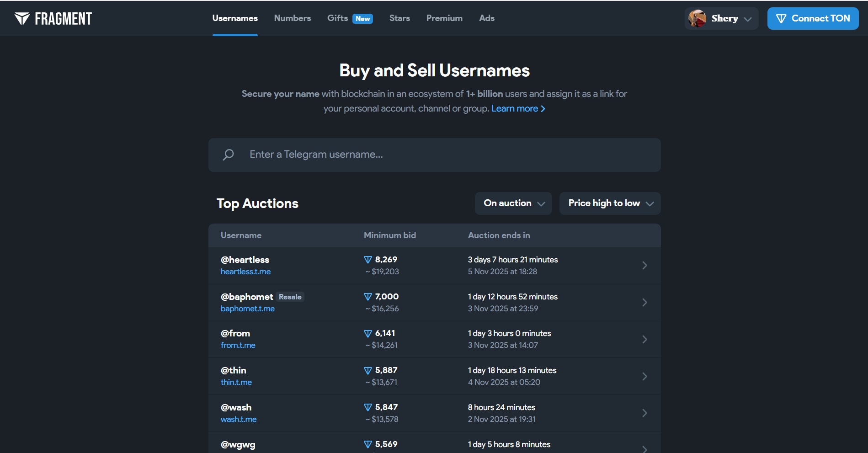The image size is (868, 453).
Task: Go to the Stars tab
Action: click(x=399, y=18)
